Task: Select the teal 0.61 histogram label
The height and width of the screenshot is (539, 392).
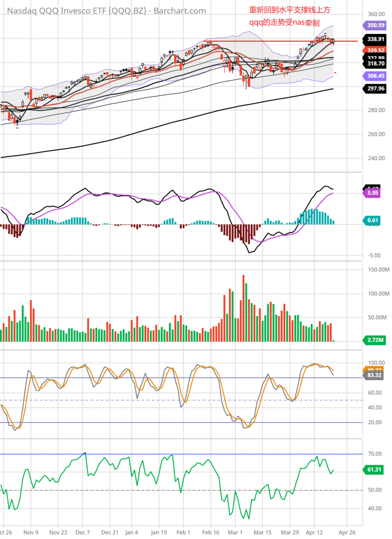Action: click(372, 220)
